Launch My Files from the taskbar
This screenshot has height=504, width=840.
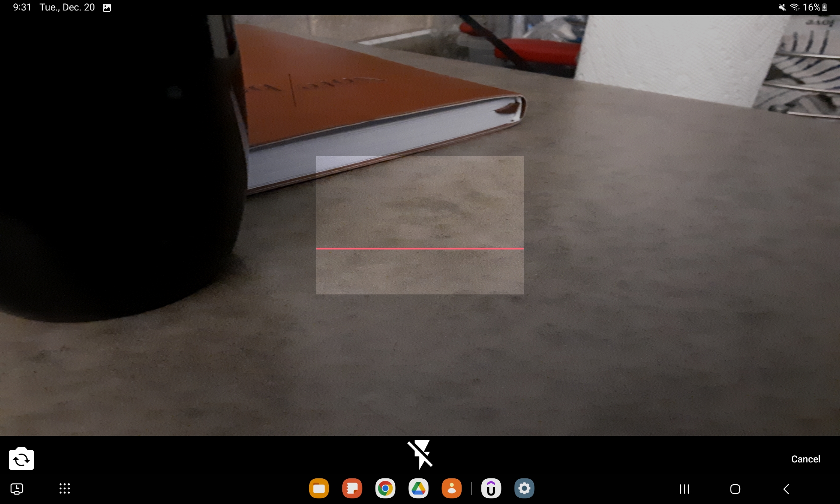pyautogui.click(x=319, y=488)
